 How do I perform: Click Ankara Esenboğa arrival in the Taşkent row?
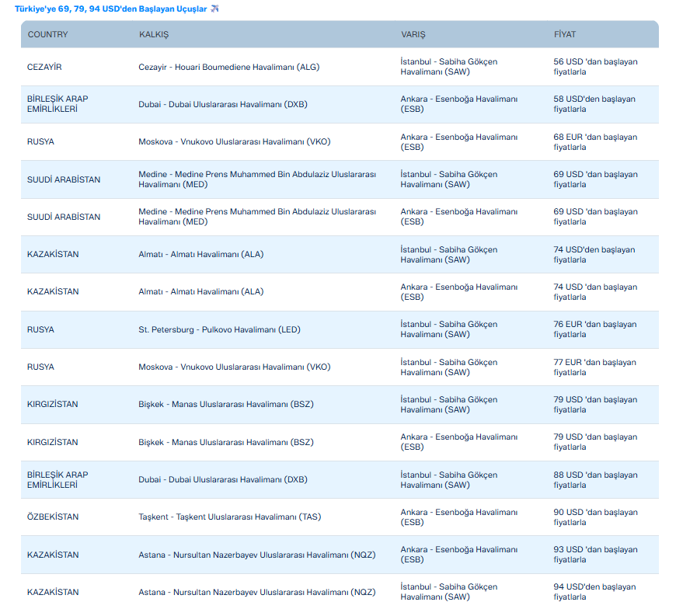click(x=458, y=517)
